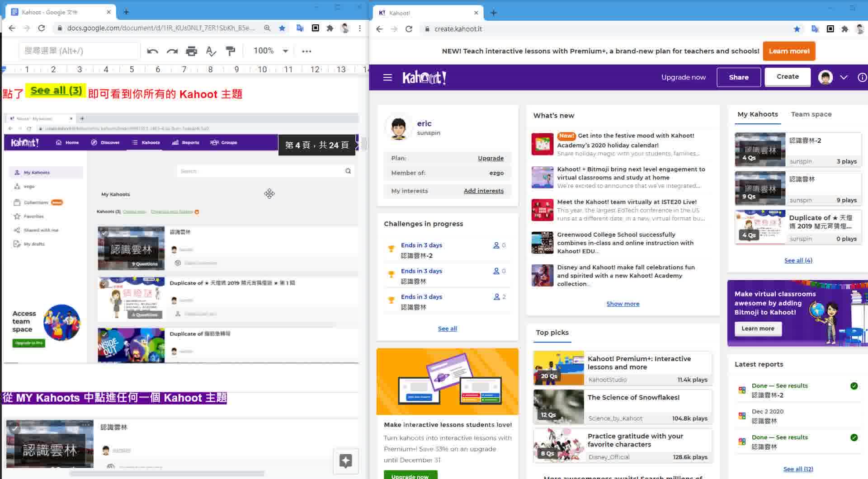Open 認識雲林-2 kahoot thumbnail with 3 plays

coord(760,150)
